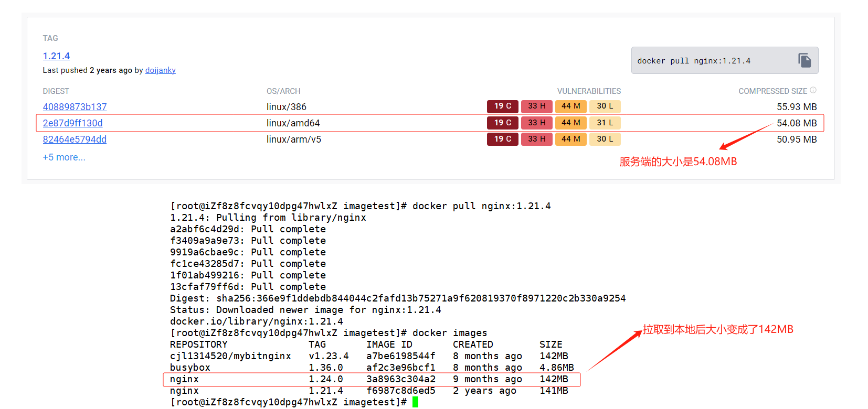868x409 pixels.
Task: Click image ID 3a8963c304a2
Action: tap(401, 379)
